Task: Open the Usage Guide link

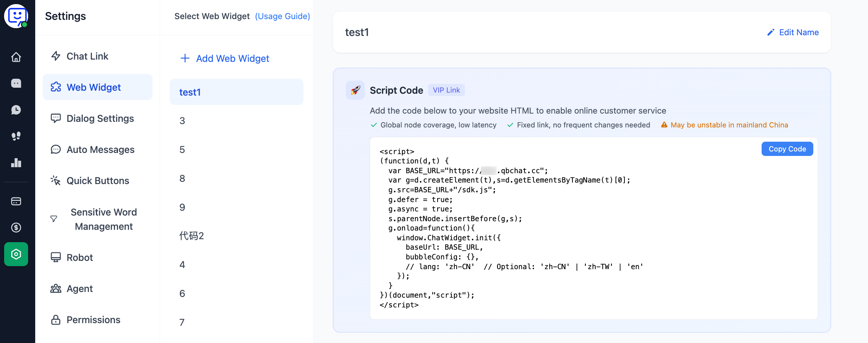Action: click(282, 16)
